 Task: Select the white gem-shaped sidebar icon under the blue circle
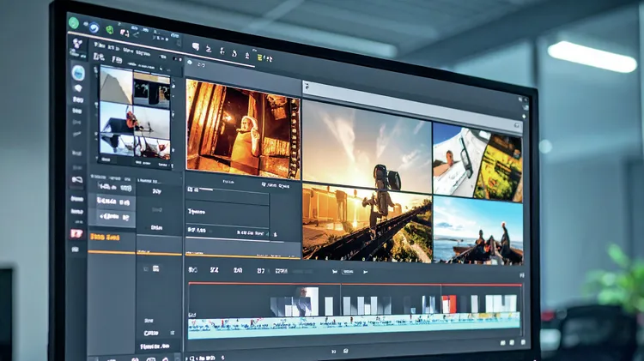pyautogui.click(x=77, y=88)
